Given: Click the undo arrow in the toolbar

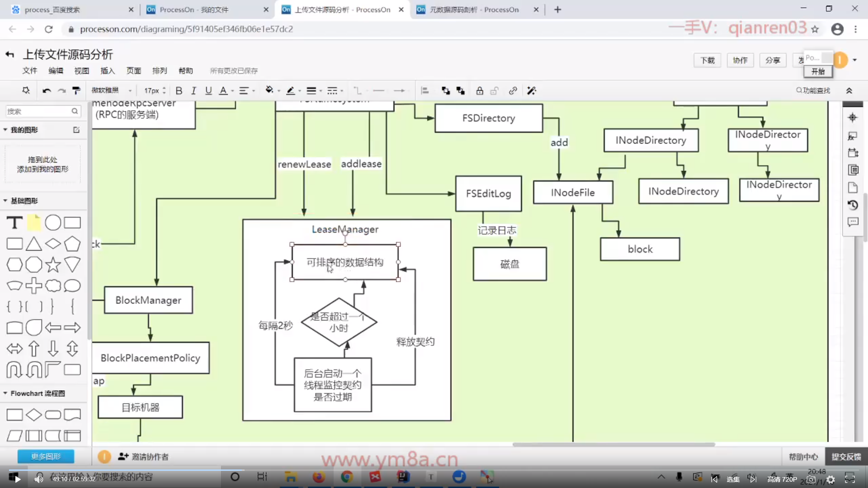Looking at the screenshot, I should click(47, 91).
